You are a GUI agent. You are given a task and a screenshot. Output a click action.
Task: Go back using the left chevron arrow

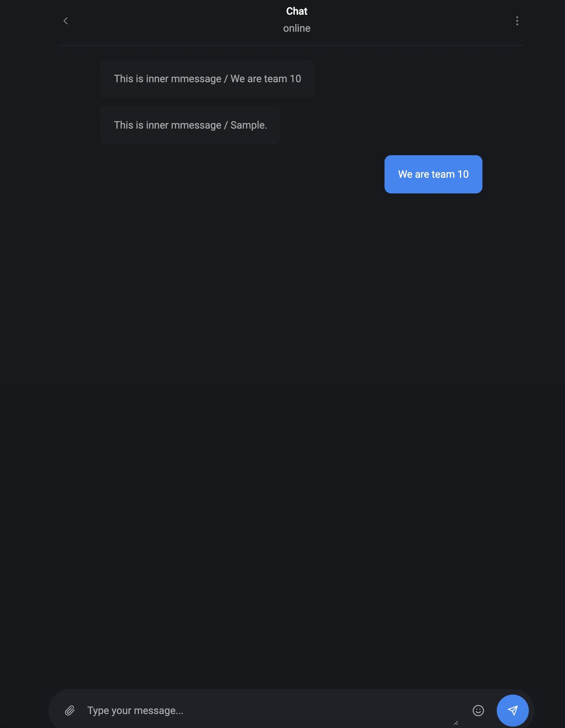tap(66, 21)
